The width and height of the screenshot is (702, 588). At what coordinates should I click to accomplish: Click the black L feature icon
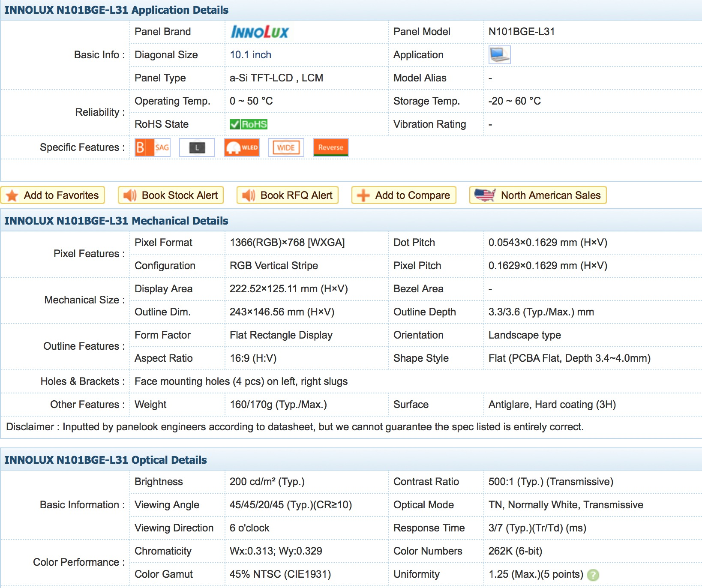point(197,147)
